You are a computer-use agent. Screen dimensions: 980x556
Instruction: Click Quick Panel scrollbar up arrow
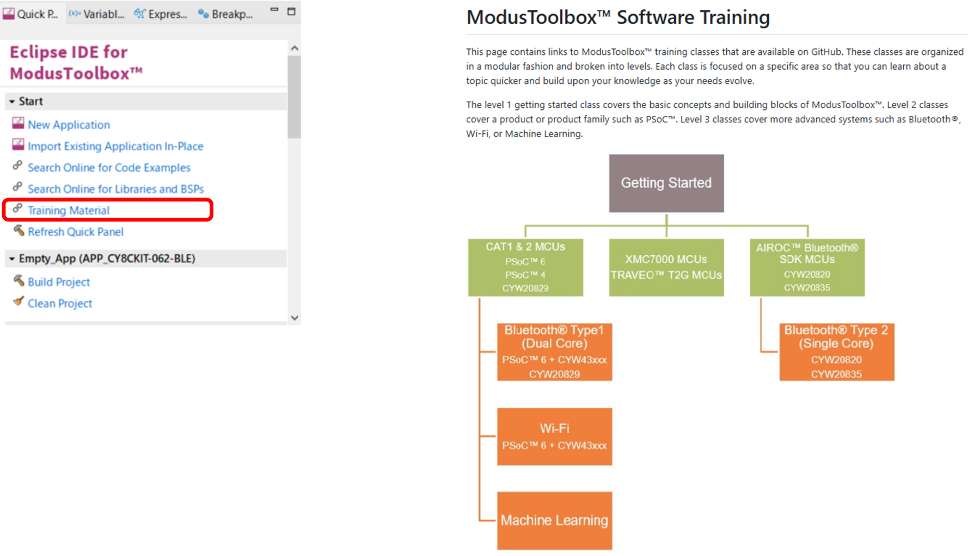(295, 48)
